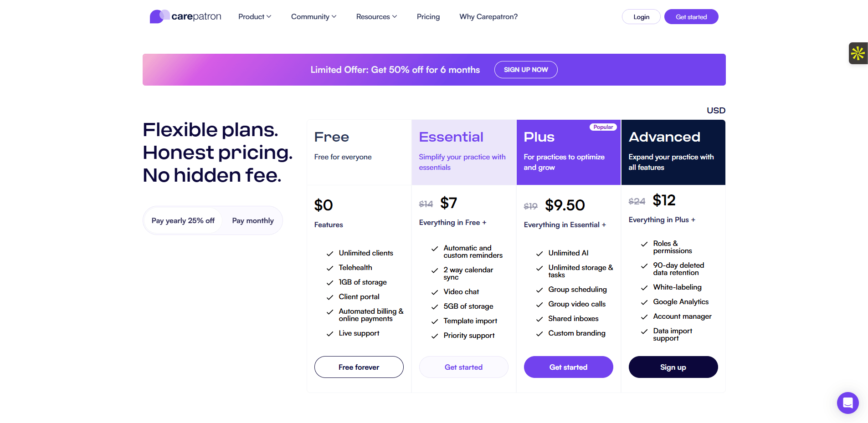Click the USD currency label
Viewport: 868px width, 423px height.
pyautogui.click(x=716, y=111)
